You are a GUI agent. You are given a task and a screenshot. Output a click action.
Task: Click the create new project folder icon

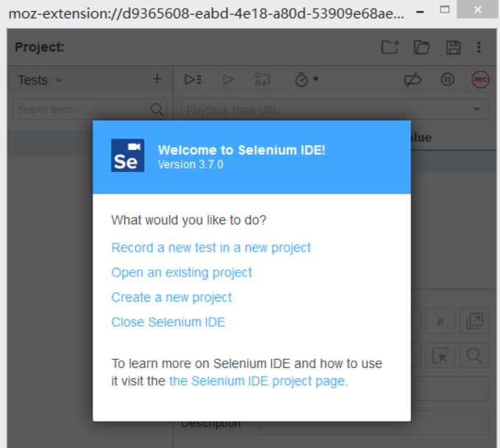[390, 48]
